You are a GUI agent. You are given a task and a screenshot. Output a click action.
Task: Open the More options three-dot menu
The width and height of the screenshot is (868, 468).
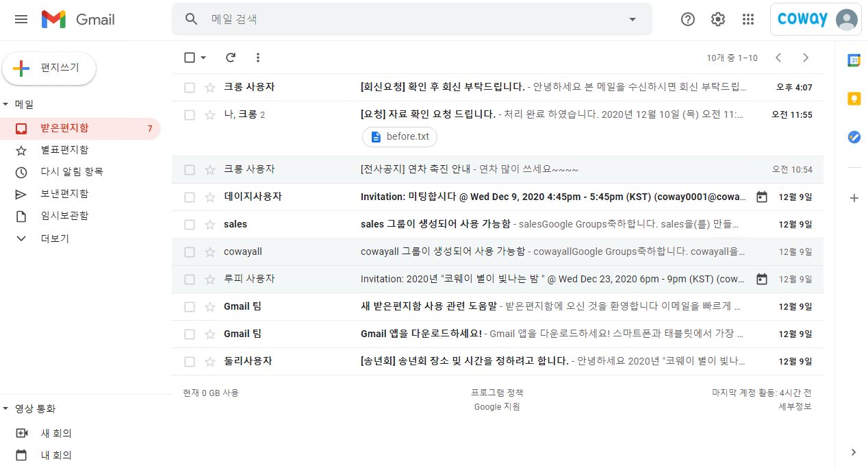click(x=258, y=58)
